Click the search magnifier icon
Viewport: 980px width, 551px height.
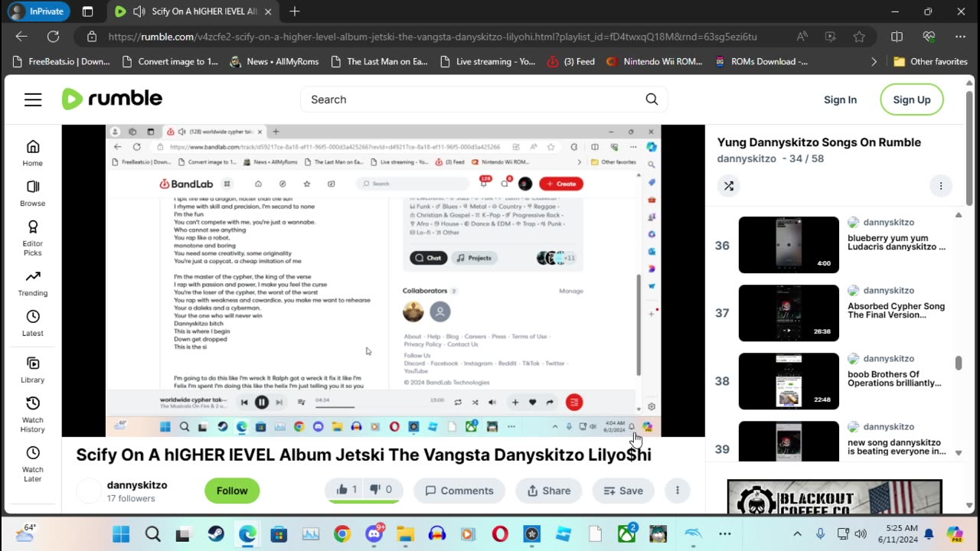[652, 99]
